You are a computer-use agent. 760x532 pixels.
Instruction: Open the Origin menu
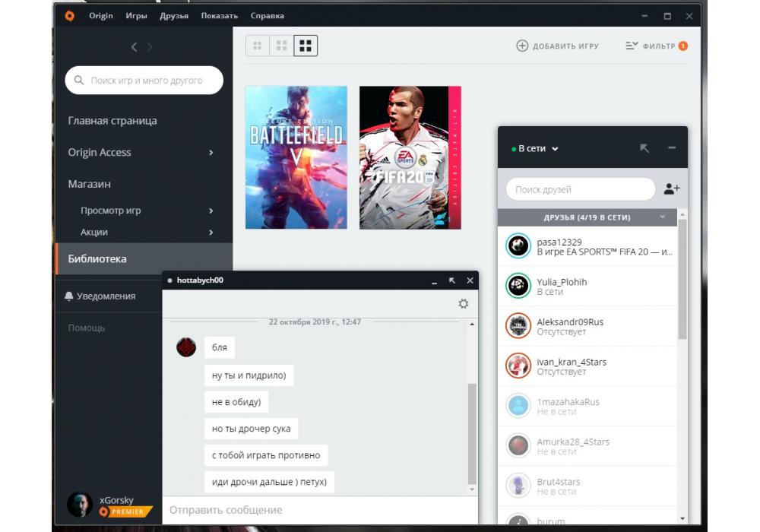pyautogui.click(x=101, y=16)
